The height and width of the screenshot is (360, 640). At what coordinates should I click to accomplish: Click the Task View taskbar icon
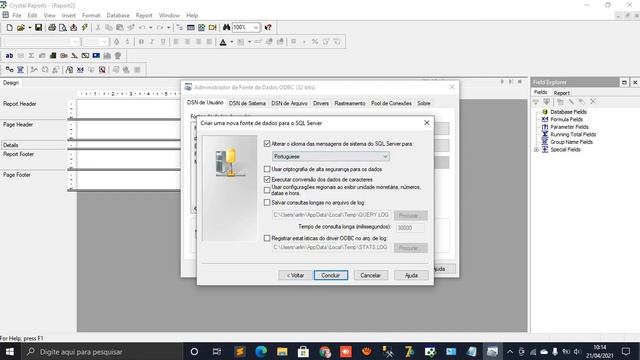[217, 351]
